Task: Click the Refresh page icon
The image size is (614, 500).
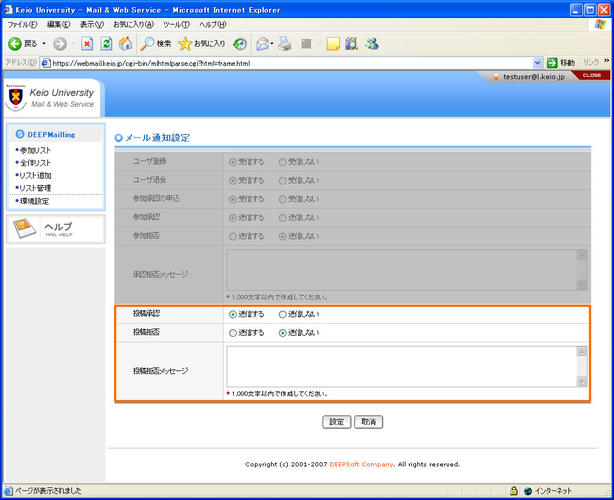Action: pyautogui.click(x=106, y=44)
